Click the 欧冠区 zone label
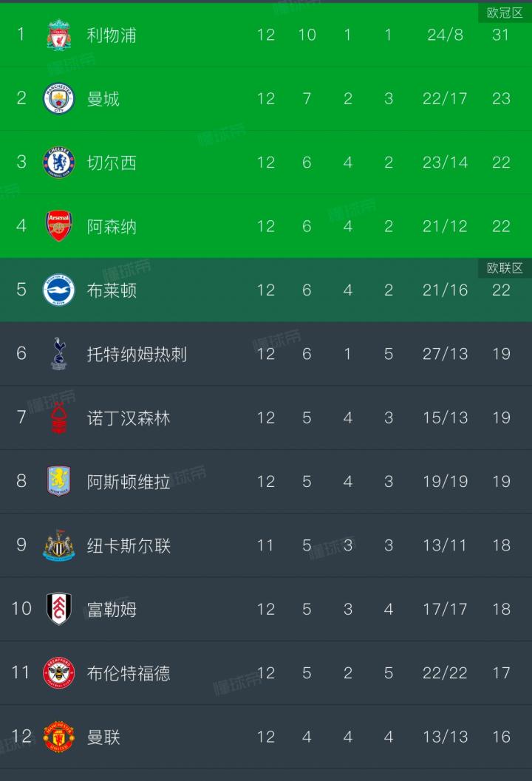 (505, 13)
